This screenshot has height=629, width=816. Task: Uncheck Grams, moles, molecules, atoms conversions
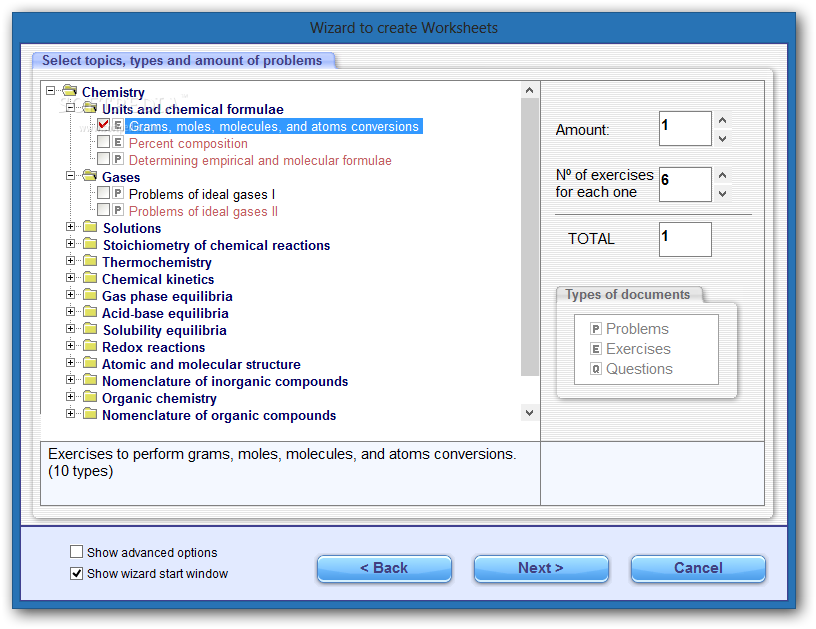pyautogui.click(x=104, y=125)
